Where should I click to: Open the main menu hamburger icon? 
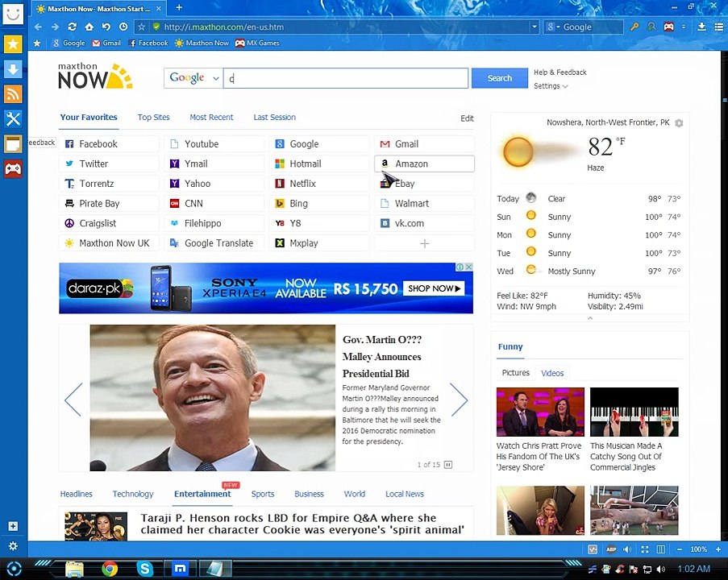click(718, 27)
